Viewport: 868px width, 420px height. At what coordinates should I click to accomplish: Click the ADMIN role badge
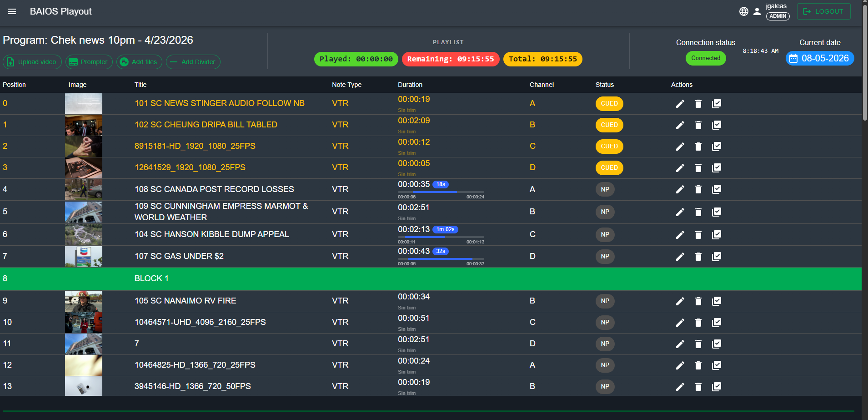click(x=778, y=16)
